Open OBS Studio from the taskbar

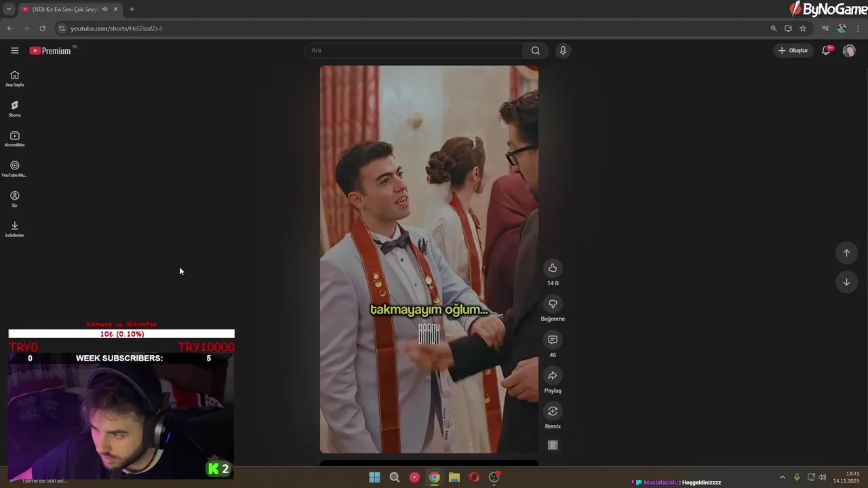(494, 477)
